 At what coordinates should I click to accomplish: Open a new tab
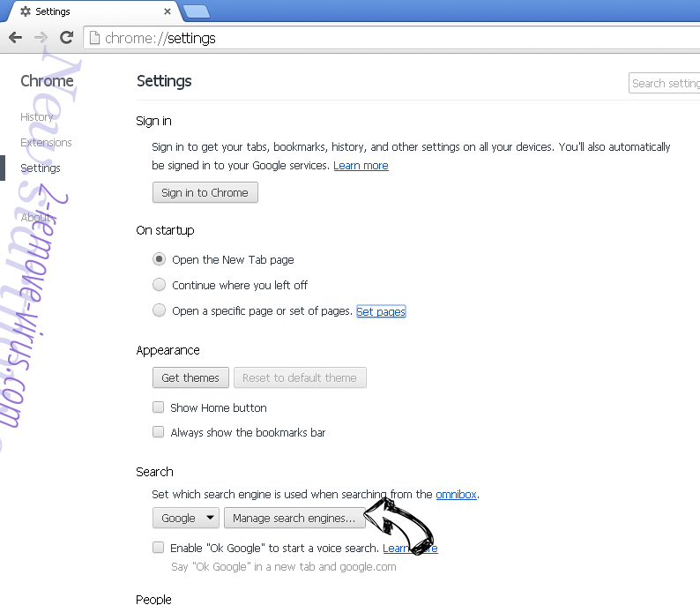point(197,11)
